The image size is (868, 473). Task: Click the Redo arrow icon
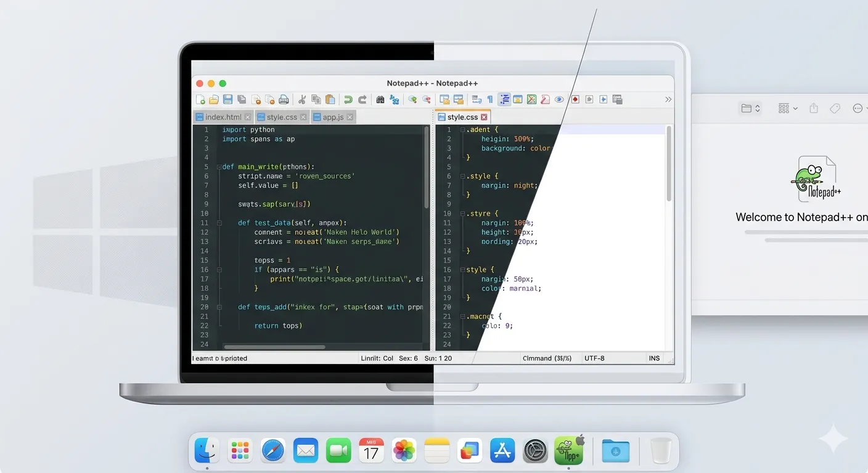[x=362, y=100]
